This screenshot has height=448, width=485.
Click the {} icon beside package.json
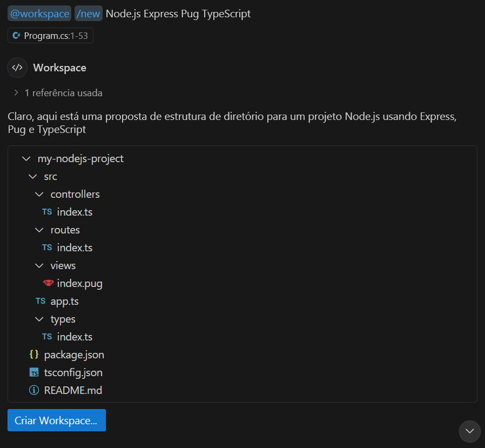(33, 355)
